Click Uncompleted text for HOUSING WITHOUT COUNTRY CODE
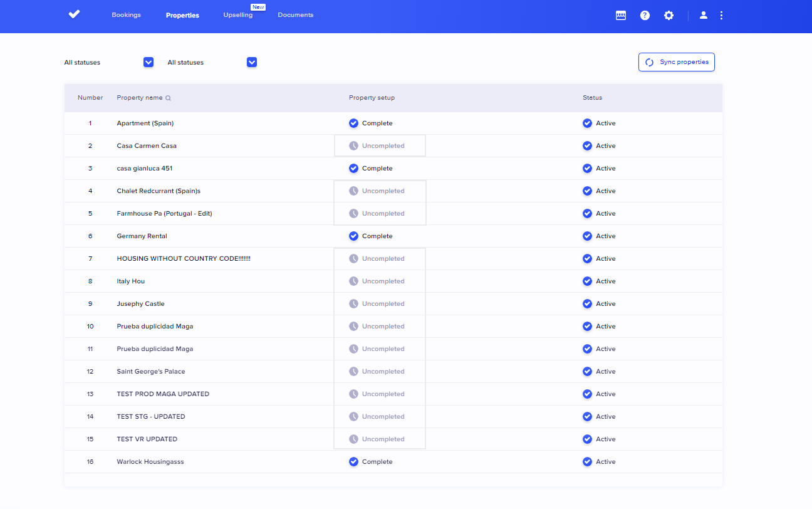812x509 pixels. [x=383, y=259]
